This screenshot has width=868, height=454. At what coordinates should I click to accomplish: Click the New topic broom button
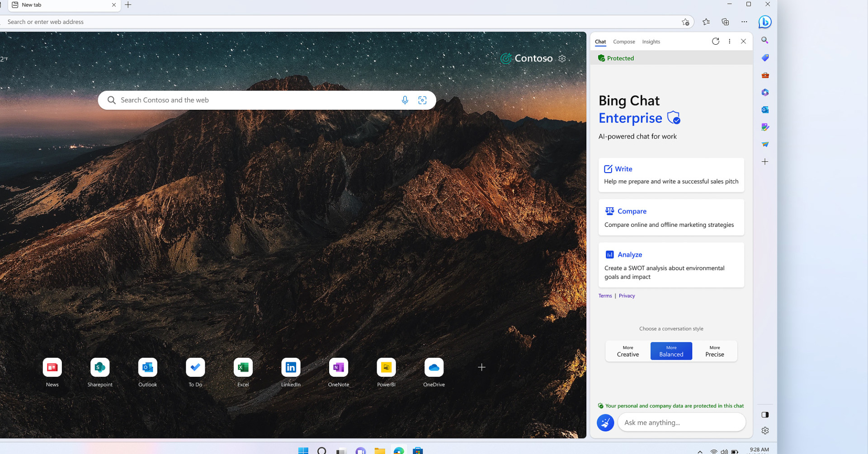coord(605,423)
